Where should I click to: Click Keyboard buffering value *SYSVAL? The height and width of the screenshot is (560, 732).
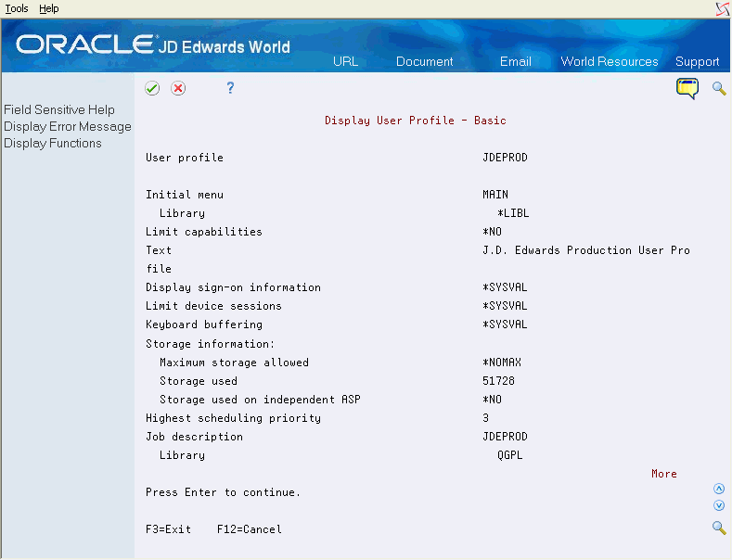click(x=505, y=325)
